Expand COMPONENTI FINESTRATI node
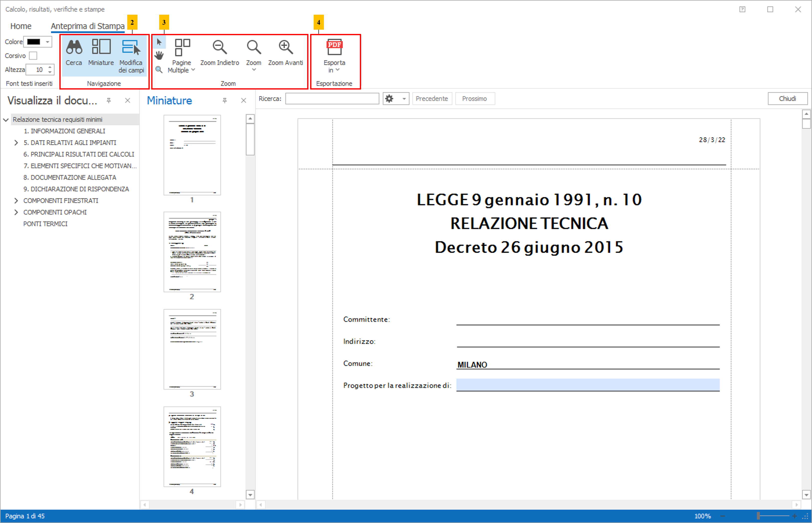Image resolution: width=812 pixels, height=523 pixels. pyautogui.click(x=16, y=201)
